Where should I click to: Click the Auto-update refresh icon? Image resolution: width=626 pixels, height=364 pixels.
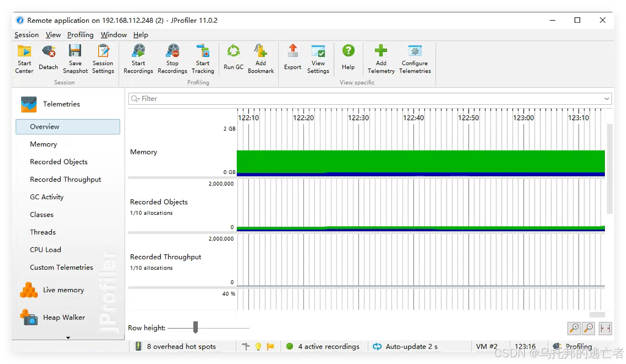click(377, 347)
